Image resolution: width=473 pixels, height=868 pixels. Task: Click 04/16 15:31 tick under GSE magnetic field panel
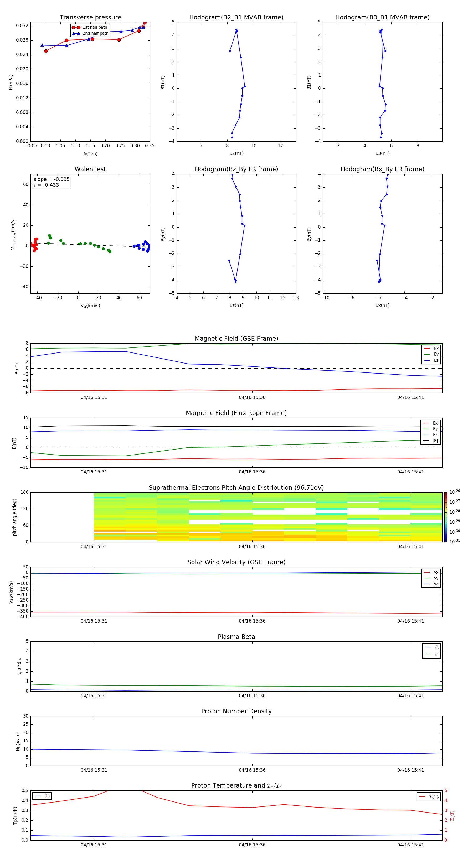point(94,398)
